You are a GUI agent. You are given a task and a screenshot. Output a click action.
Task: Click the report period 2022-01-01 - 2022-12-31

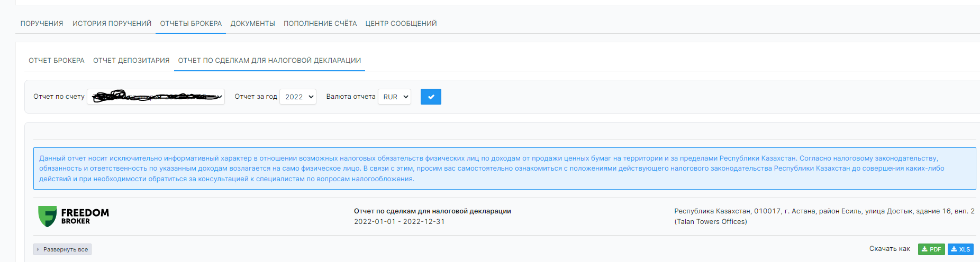400,222
